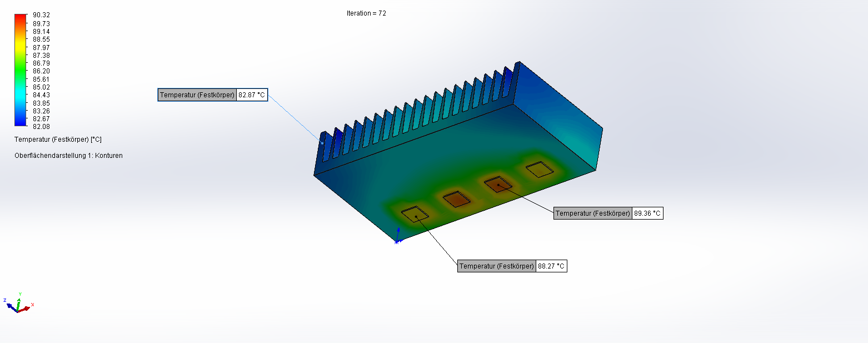Viewport: 868px width, 343px height.
Task: Click the 82.87 °C temperature callout
Action: 212,95
